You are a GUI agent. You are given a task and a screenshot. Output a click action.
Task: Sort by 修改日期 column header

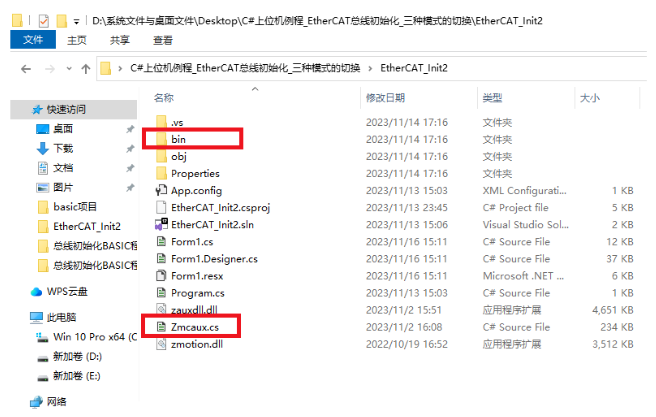pyautogui.click(x=385, y=98)
